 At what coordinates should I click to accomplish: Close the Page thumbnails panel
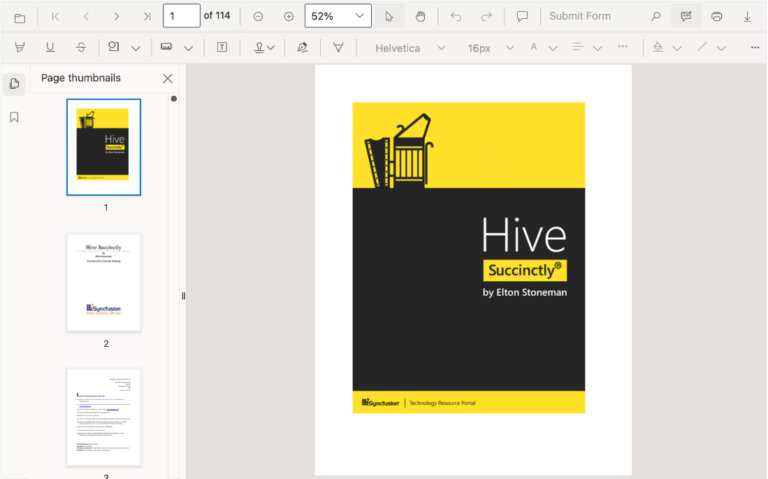pos(168,78)
